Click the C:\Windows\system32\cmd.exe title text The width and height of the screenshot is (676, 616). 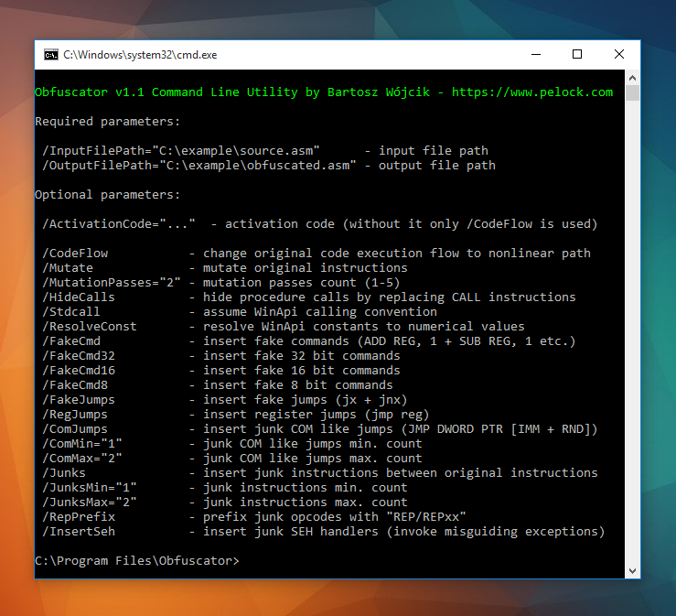(140, 55)
